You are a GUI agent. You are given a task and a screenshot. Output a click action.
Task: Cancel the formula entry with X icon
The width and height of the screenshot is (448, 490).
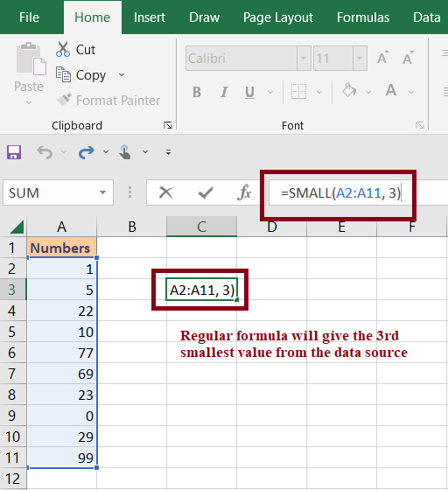tap(165, 192)
